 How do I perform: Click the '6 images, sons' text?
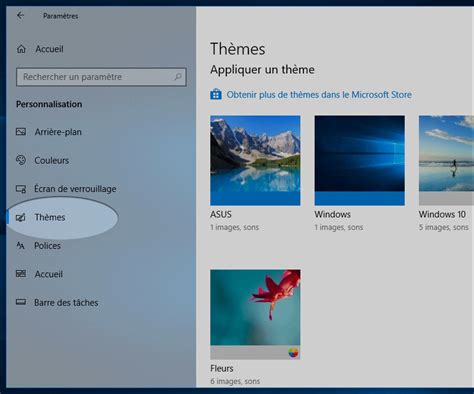pyautogui.click(x=235, y=381)
